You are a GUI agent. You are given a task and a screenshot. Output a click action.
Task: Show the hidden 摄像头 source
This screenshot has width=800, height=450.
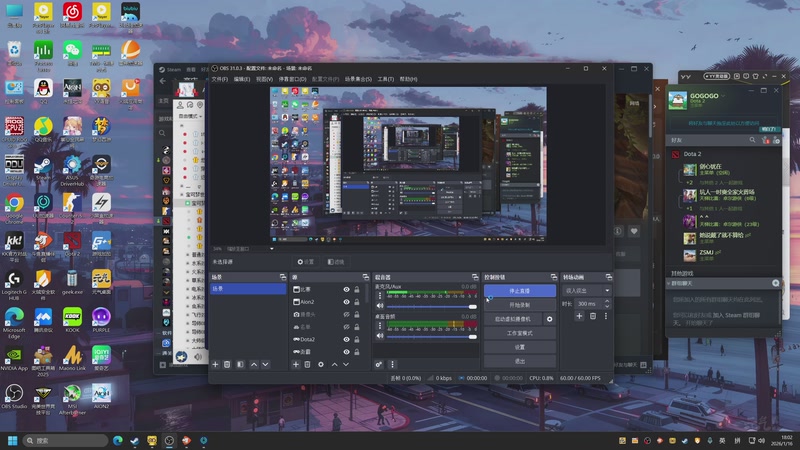point(347,314)
